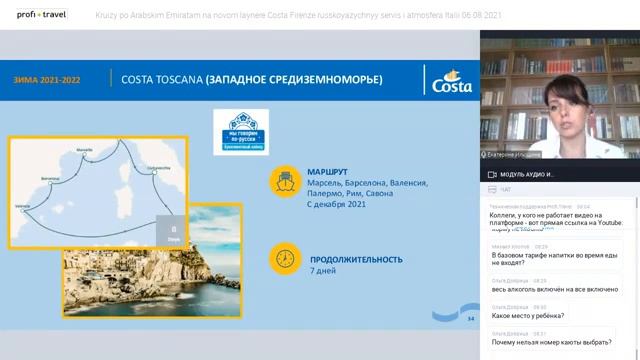This screenshot has width=640, height=360.
Task: Click 'COSTA TOSCANA (ЗАПАДНОЕ СРЕДИЗЕМНОМОРЬЕ)' title
Action: click(x=252, y=80)
